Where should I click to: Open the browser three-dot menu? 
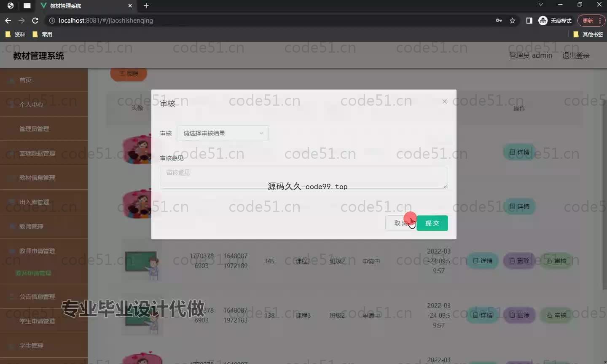(600, 21)
